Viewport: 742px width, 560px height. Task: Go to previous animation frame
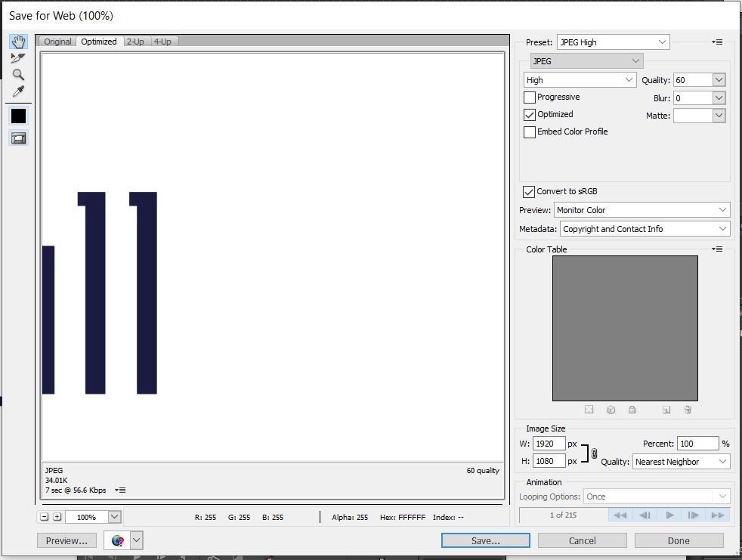(x=645, y=515)
